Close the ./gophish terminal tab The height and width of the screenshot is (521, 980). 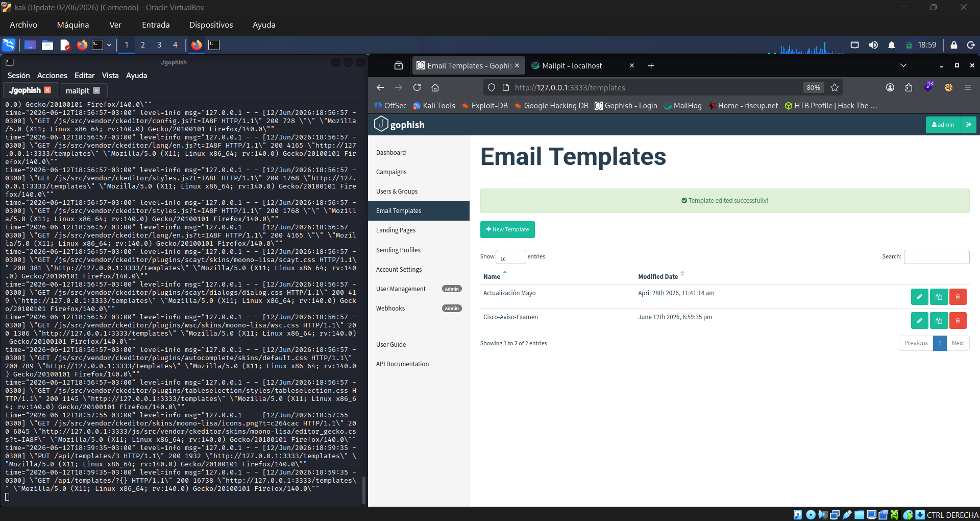click(x=47, y=90)
